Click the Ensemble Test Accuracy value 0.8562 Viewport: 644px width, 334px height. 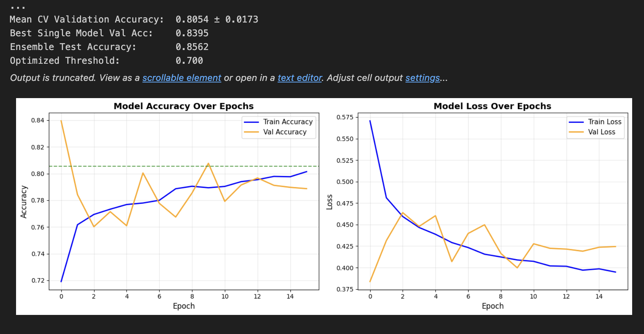[192, 47]
